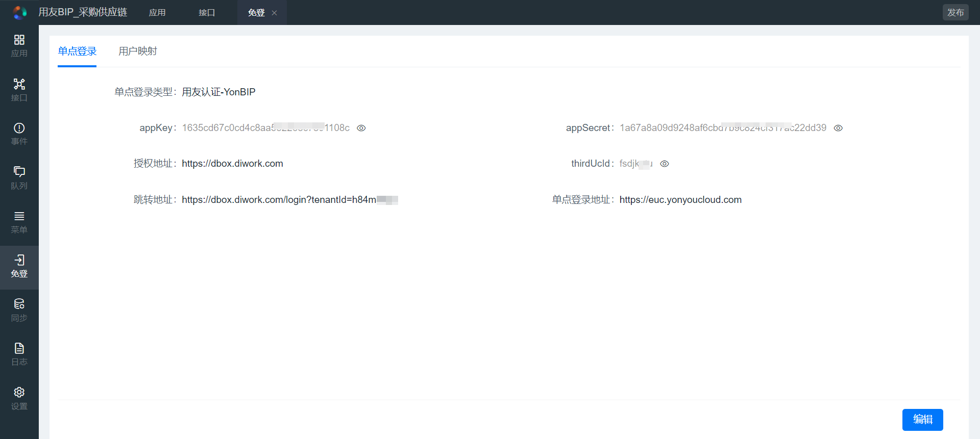
Task: Unmask the thirdUcId value
Action: pos(665,164)
